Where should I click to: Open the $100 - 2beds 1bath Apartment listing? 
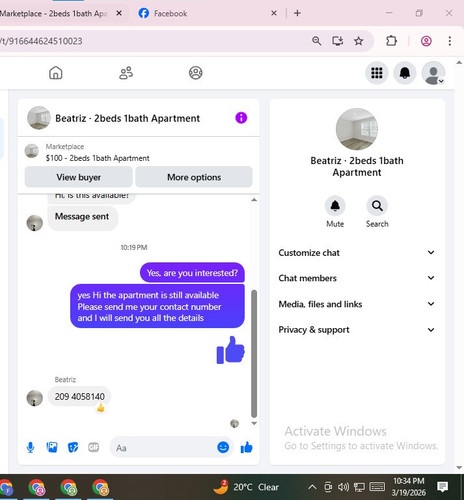(98, 158)
